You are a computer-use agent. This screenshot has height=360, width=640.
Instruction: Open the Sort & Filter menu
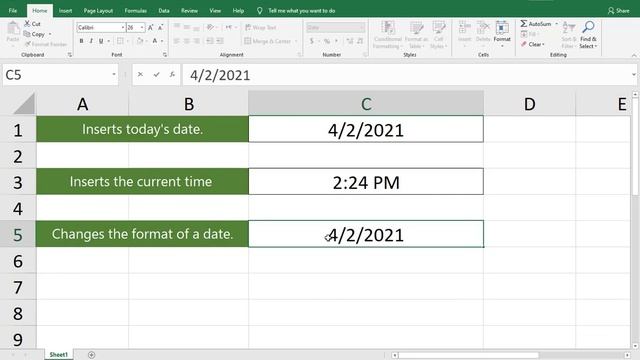coord(569,34)
